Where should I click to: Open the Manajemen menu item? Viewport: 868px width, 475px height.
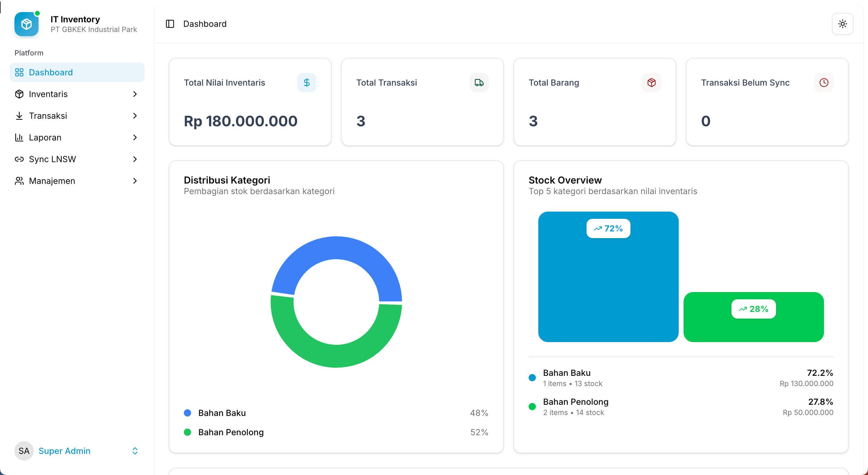(77, 181)
